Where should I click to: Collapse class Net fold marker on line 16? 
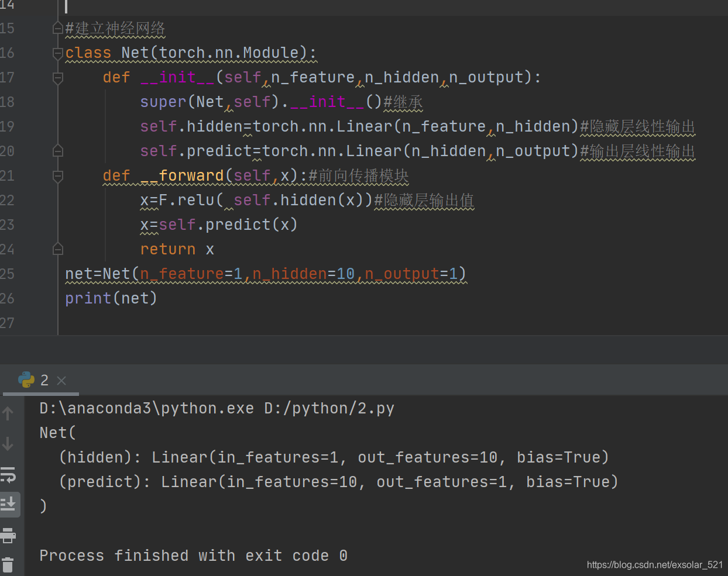[x=57, y=53]
